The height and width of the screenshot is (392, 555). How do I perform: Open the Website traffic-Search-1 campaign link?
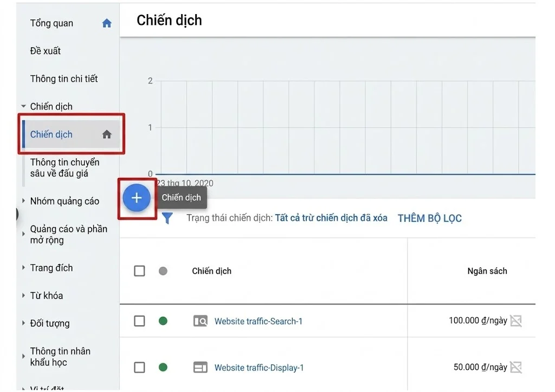(259, 321)
